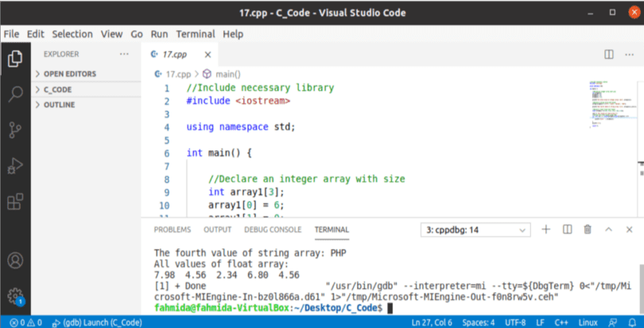644x328 pixels.
Task: Open the Explorer view in activity bar
Action: 15,58
